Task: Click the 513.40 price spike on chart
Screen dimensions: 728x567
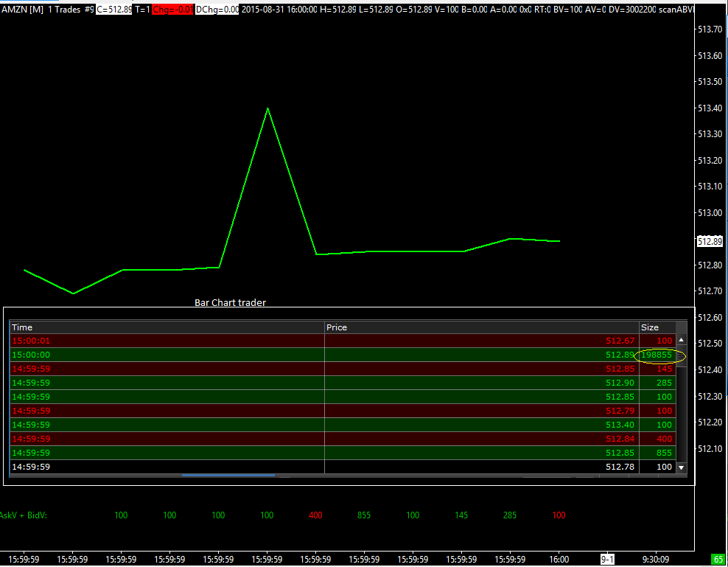Action: (x=267, y=109)
